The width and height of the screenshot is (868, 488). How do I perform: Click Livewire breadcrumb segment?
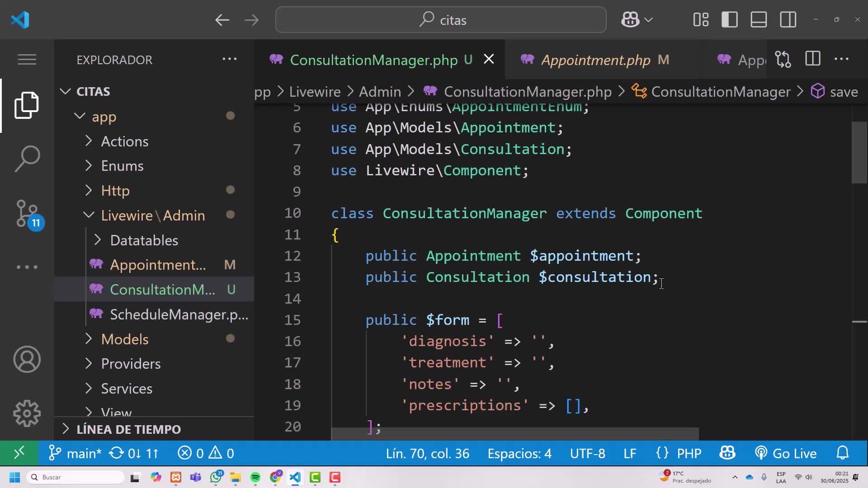(315, 92)
